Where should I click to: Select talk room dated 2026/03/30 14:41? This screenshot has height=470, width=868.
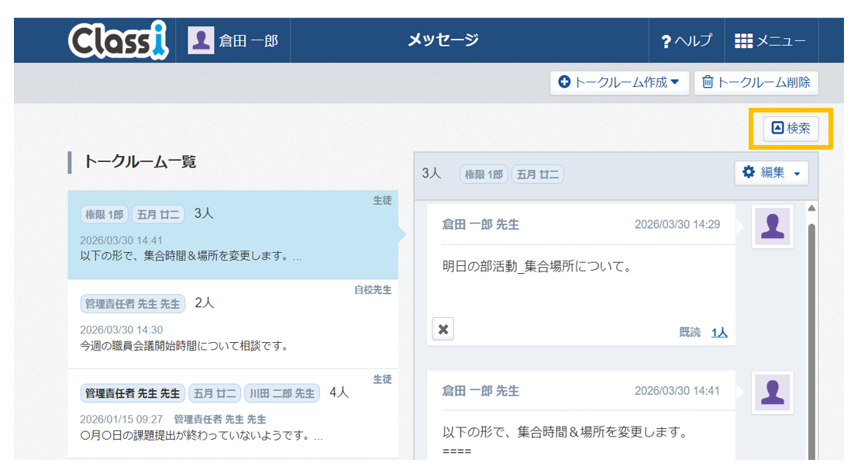point(233,235)
